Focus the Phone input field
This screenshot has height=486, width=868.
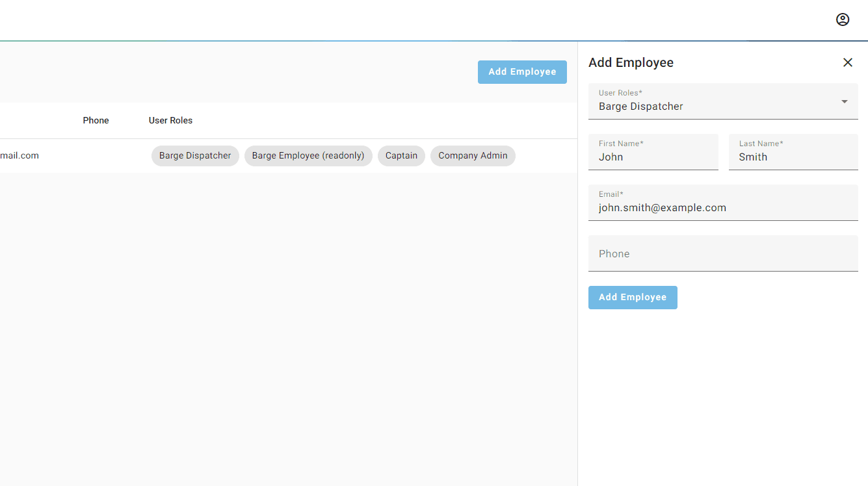pos(723,253)
